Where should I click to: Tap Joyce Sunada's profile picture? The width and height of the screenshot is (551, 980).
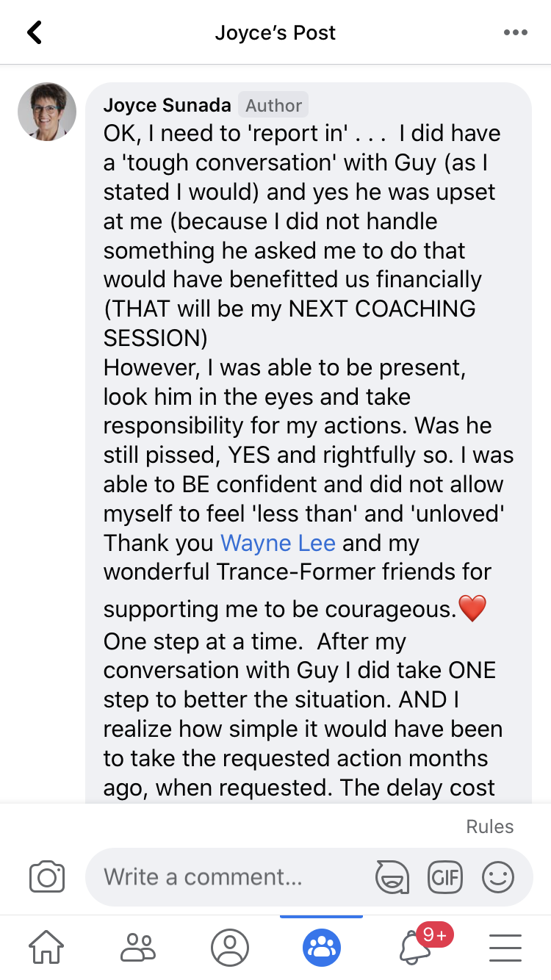(x=47, y=112)
